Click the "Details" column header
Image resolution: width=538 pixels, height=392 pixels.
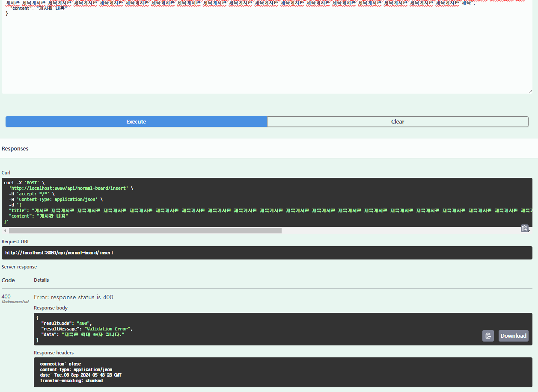(42, 280)
